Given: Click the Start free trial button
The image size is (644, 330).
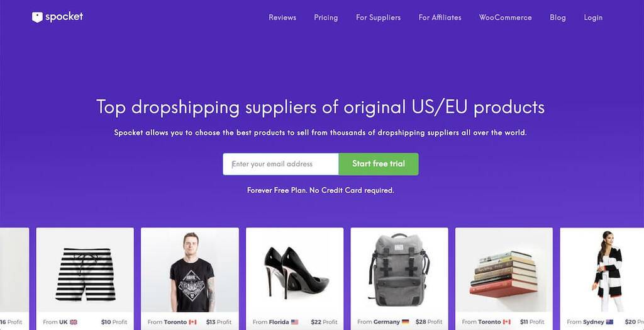Looking at the screenshot, I should coord(379,164).
